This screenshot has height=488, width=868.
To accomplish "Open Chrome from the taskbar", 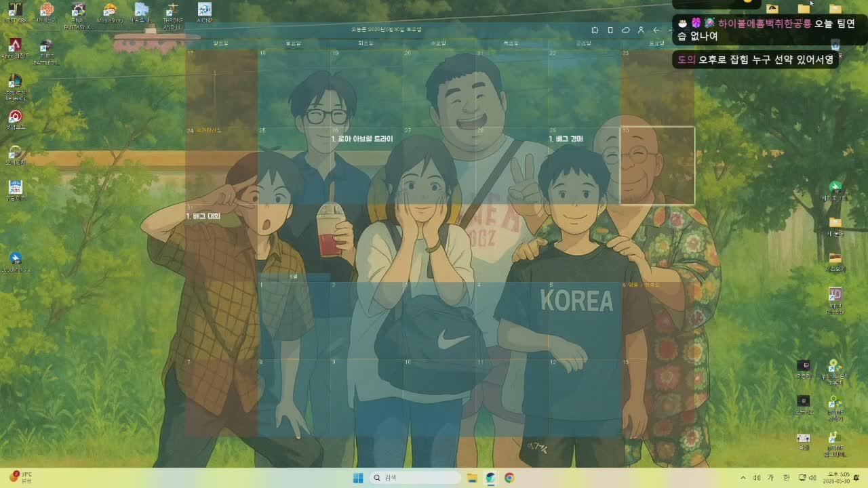I will (509, 478).
